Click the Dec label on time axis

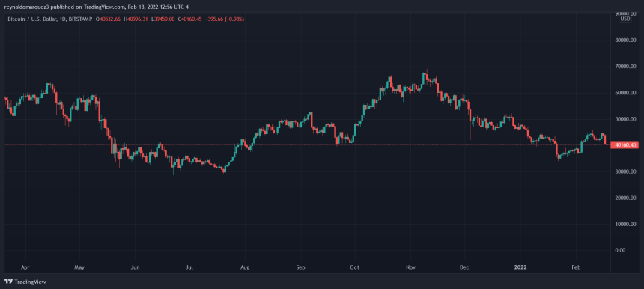[x=465, y=267]
